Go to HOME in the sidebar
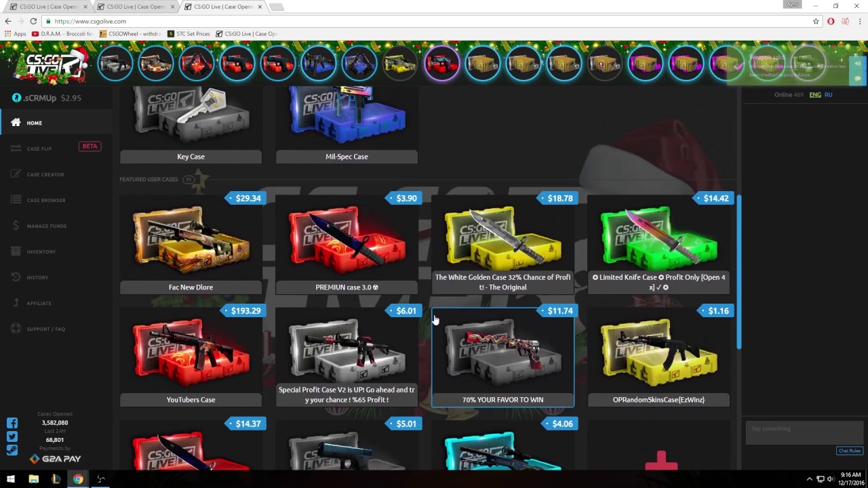The width and height of the screenshot is (868, 488). 56,123
